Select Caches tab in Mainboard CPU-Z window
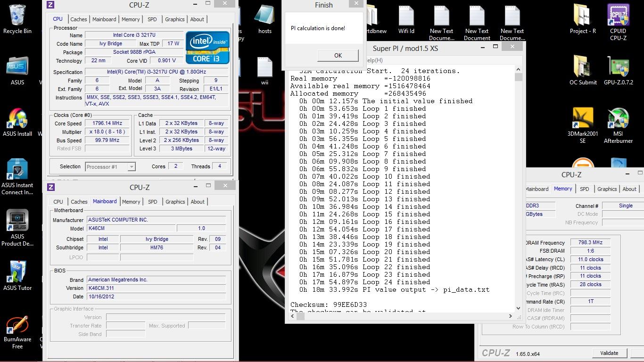 [79, 202]
